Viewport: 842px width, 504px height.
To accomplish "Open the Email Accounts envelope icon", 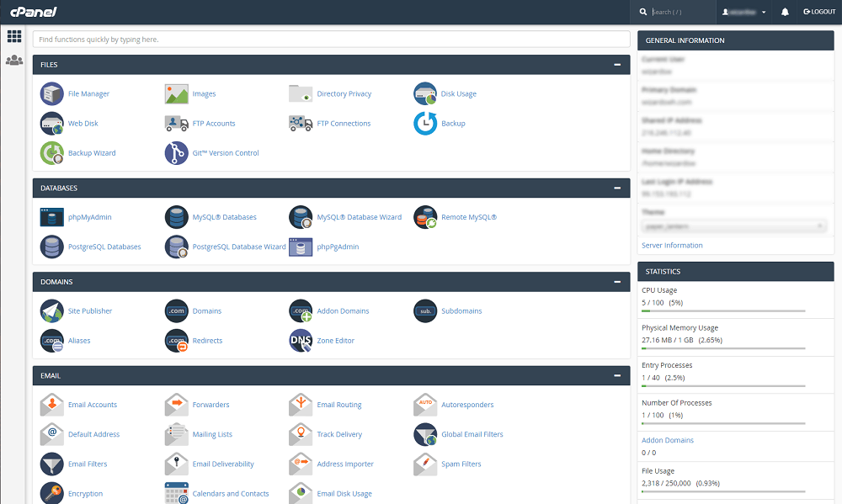I will tap(52, 406).
